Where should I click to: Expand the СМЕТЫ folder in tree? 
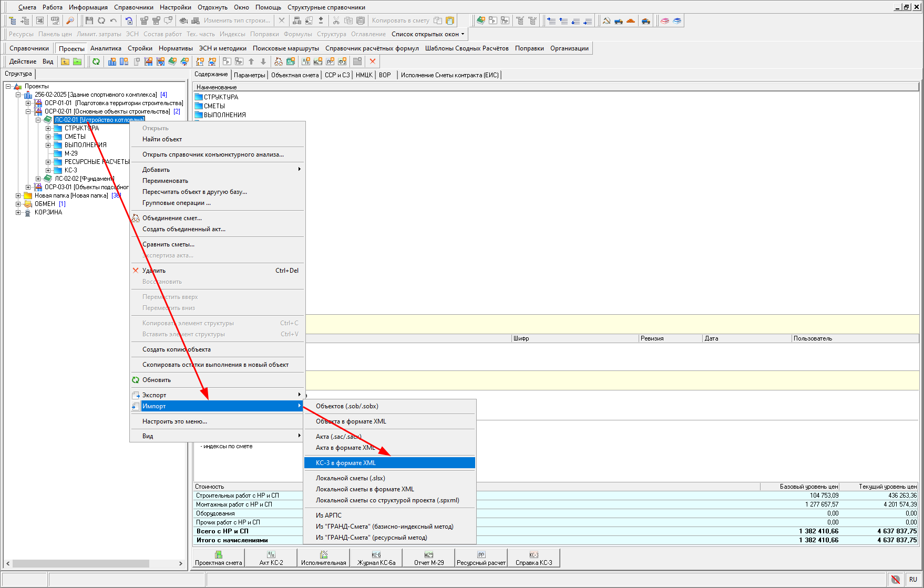click(x=48, y=137)
